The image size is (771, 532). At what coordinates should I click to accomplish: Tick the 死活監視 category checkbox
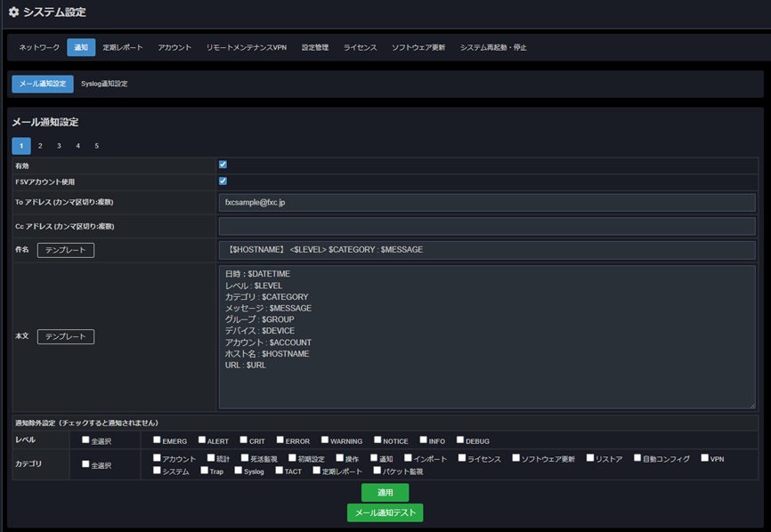tap(245, 458)
